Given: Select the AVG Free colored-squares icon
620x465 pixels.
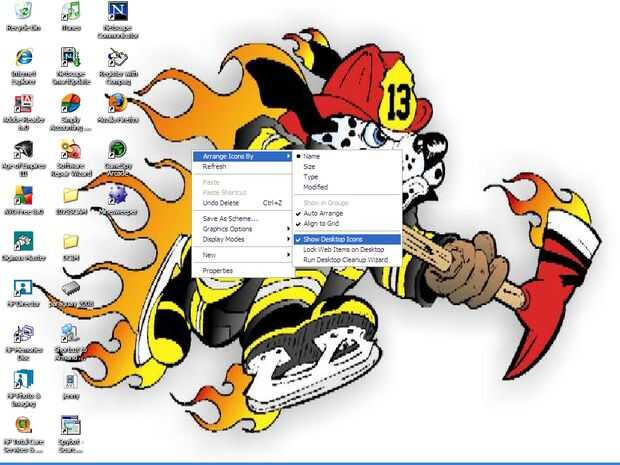Looking at the screenshot, I should pos(23,195).
